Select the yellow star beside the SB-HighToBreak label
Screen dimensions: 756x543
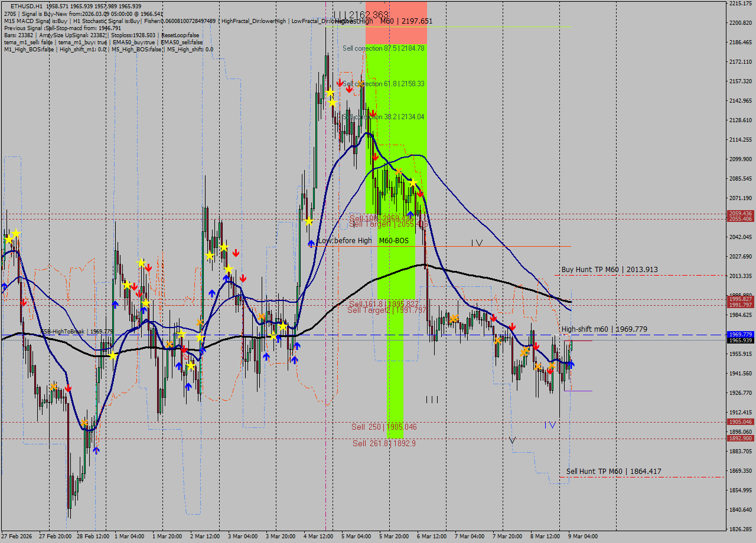pos(113,355)
